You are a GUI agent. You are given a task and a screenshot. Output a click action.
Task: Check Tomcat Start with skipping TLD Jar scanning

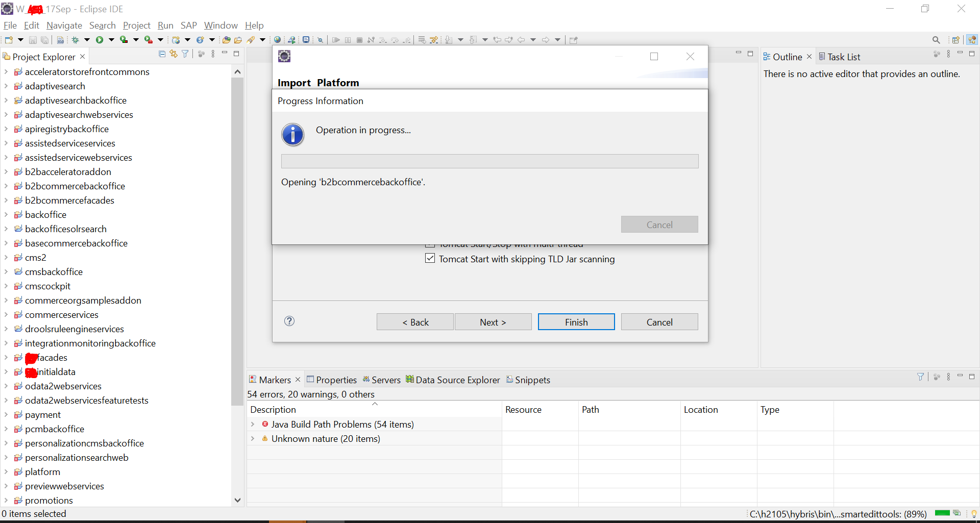pyautogui.click(x=430, y=259)
